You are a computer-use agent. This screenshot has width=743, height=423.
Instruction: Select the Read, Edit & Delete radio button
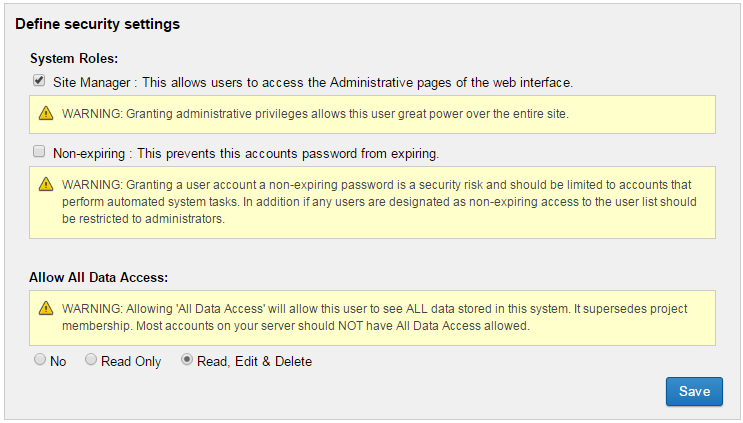tap(186, 360)
